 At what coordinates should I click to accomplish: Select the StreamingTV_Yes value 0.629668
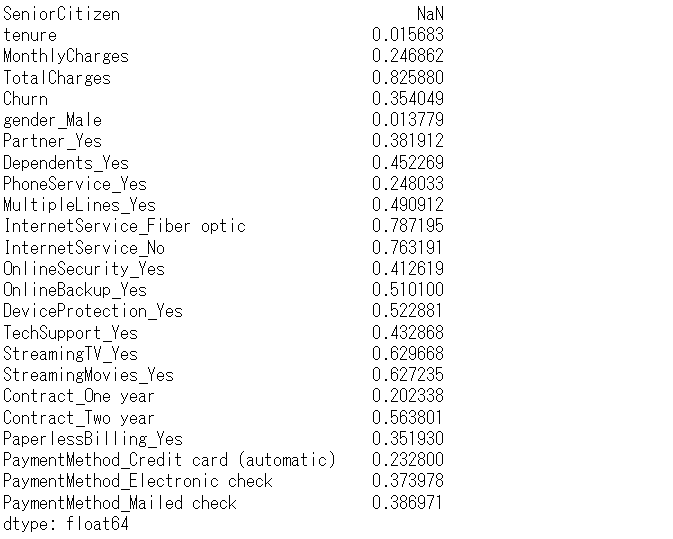(408, 354)
